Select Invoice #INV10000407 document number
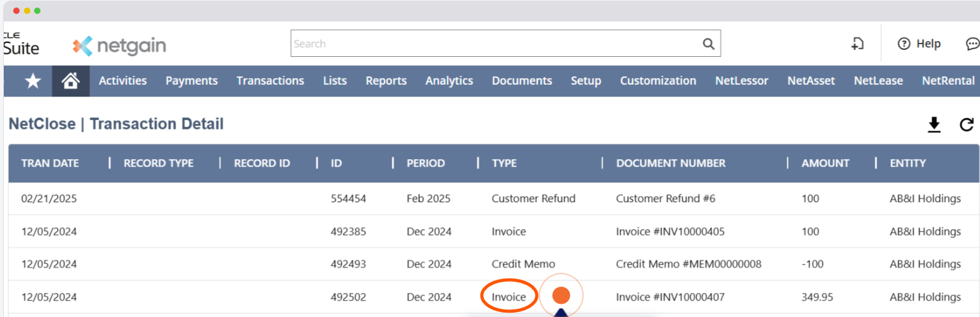980x317 pixels. click(670, 297)
